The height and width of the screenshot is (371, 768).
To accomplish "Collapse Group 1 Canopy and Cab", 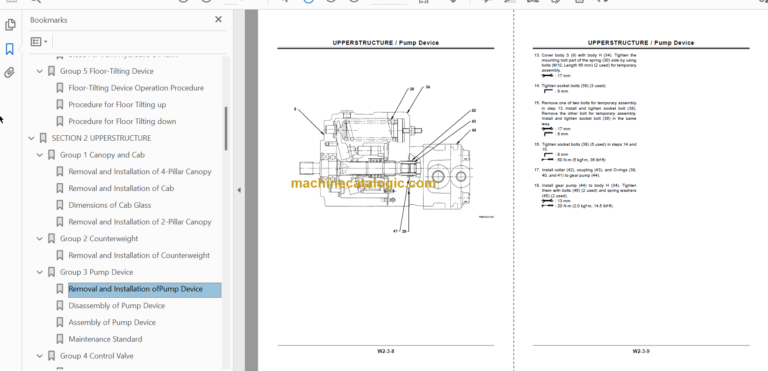I will 40,155.
